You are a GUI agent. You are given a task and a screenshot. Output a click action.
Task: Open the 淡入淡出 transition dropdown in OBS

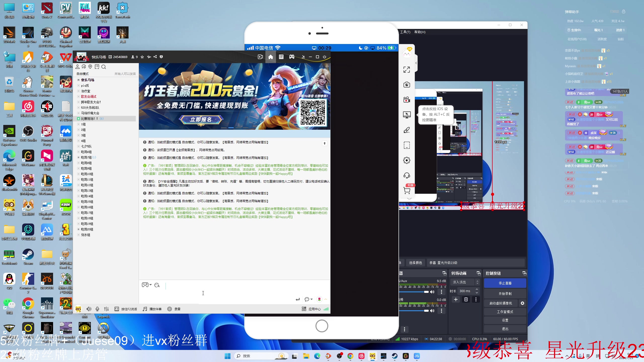click(x=465, y=282)
